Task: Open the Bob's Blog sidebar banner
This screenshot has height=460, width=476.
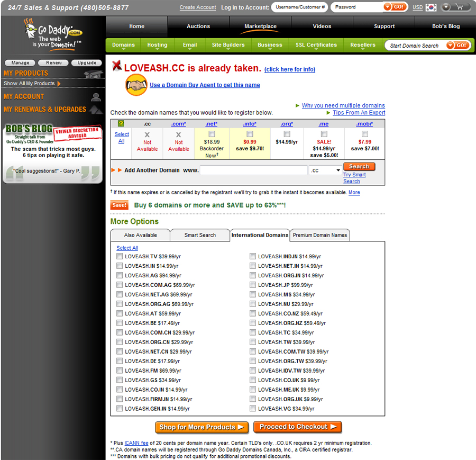Action: (x=52, y=154)
